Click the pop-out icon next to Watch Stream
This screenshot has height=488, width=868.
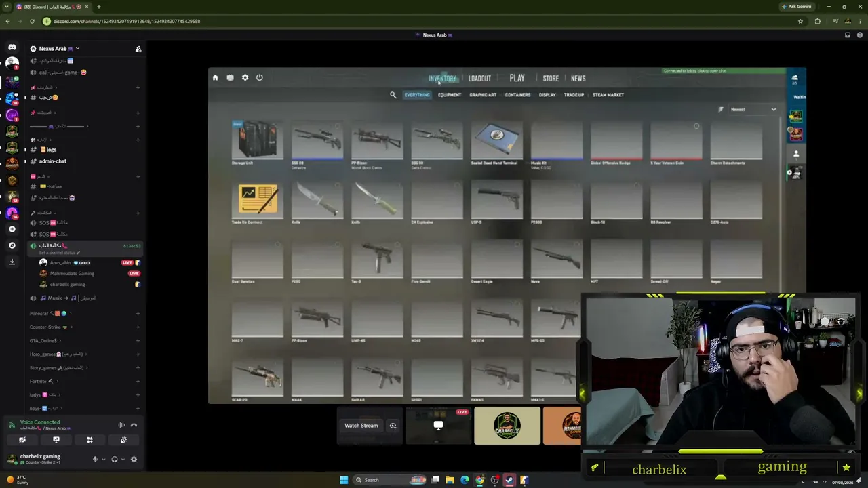[x=393, y=426]
